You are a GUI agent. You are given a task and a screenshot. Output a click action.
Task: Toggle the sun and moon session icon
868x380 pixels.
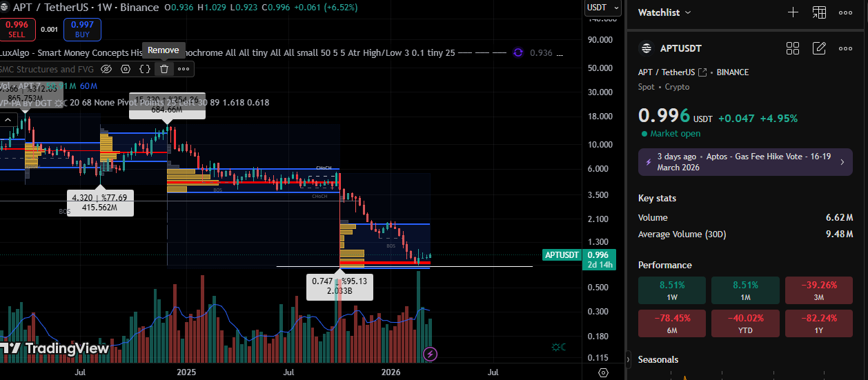coord(558,347)
